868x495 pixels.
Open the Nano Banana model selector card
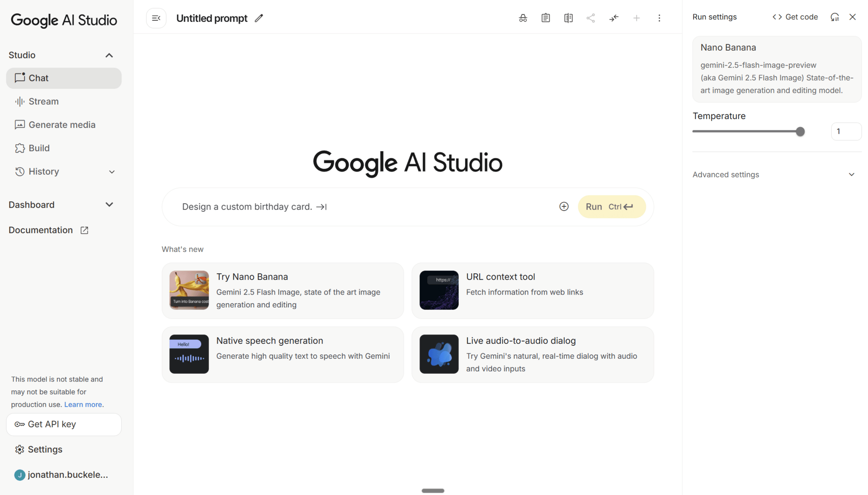777,69
